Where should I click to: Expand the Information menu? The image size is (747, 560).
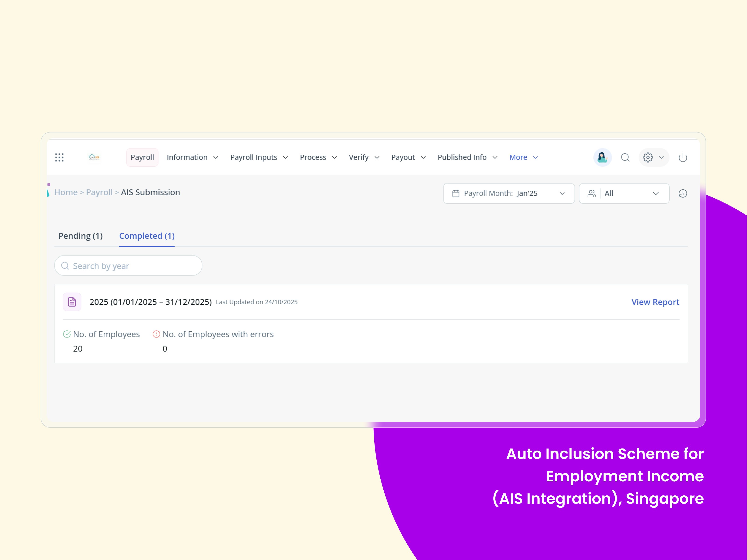[192, 157]
